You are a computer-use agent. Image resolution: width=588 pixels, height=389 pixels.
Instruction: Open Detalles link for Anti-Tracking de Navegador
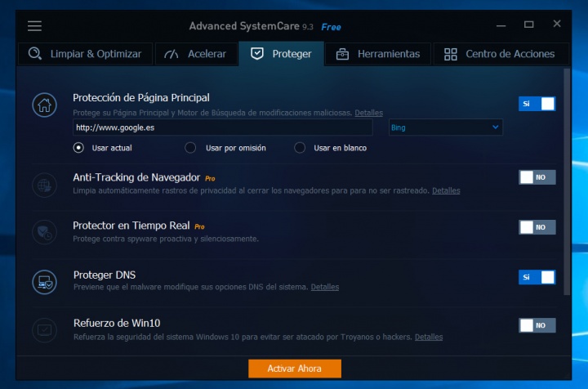[x=446, y=190]
